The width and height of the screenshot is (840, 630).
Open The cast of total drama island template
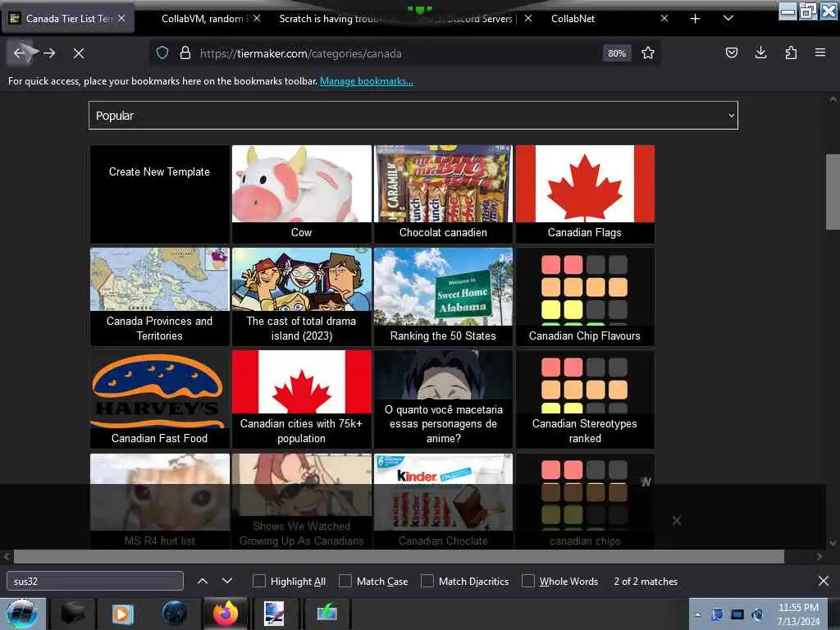point(302,296)
